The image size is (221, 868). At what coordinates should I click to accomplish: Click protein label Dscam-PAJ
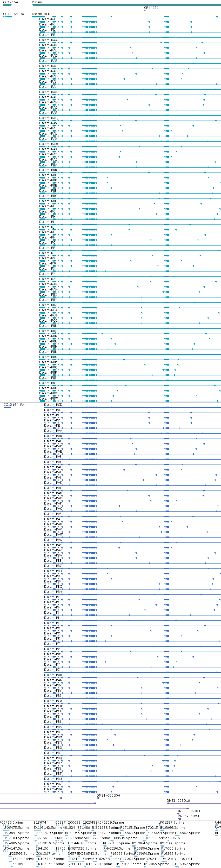click(52, 478)
